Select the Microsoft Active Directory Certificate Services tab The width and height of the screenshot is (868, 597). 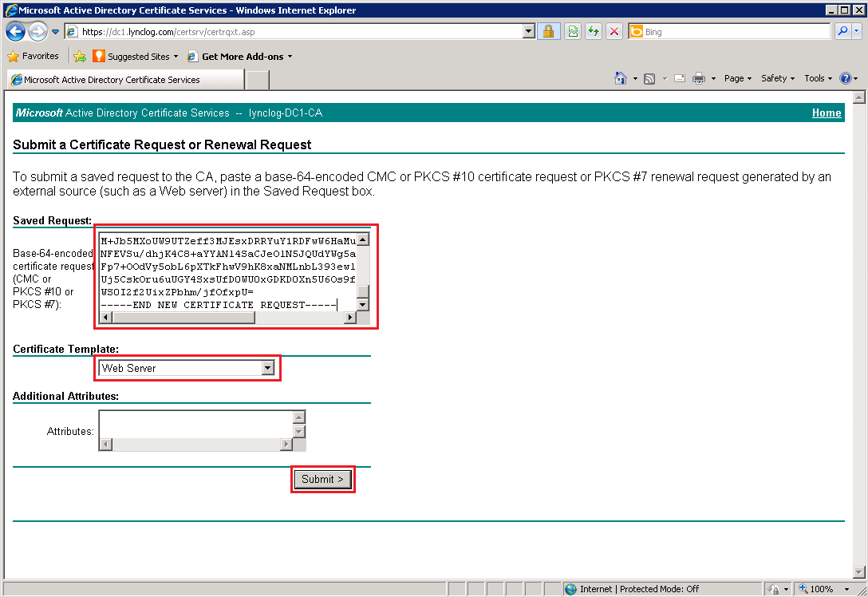pyautogui.click(x=125, y=79)
